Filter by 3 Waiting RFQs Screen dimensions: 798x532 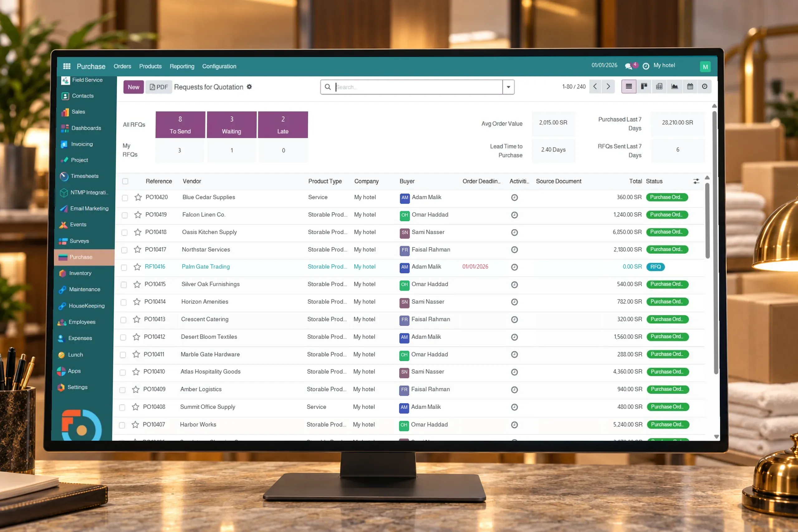[232, 125]
